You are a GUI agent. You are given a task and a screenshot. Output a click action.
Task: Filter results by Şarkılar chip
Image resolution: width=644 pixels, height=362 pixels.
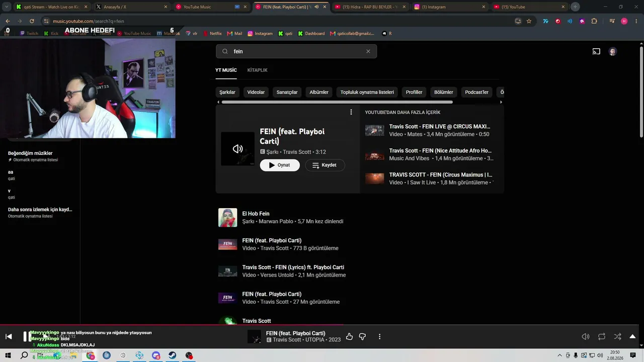227,92
